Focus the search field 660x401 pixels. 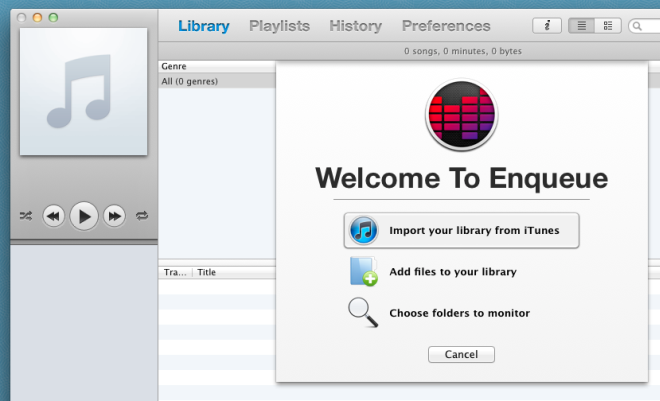[x=644, y=26]
